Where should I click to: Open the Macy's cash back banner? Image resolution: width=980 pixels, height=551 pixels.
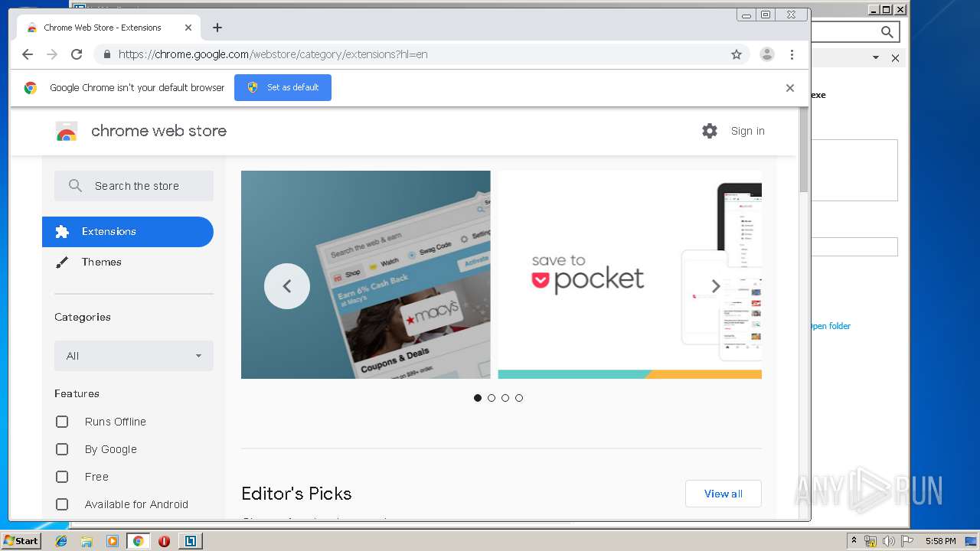365,275
